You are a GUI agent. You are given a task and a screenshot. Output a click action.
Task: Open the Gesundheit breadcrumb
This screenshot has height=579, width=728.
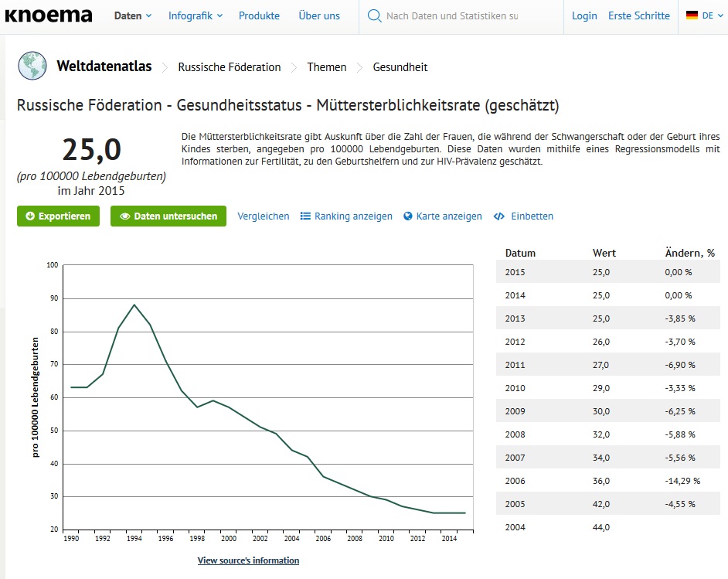[x=400, y=67]
